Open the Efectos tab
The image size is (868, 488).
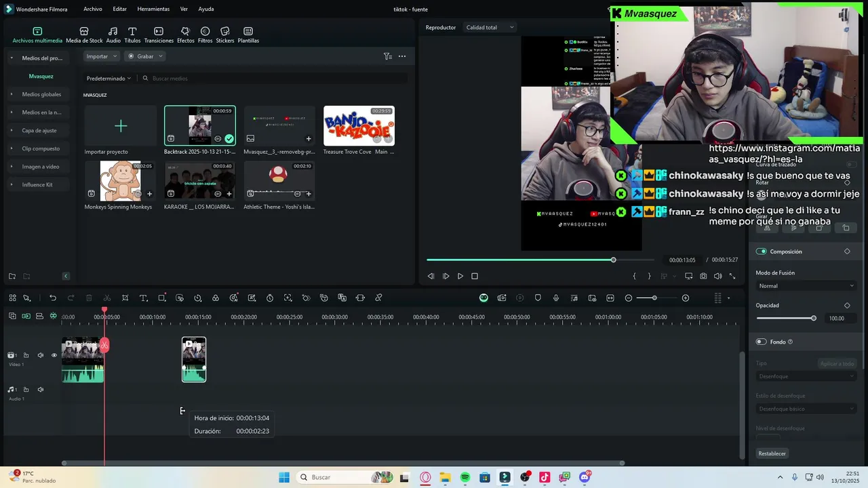185,35
